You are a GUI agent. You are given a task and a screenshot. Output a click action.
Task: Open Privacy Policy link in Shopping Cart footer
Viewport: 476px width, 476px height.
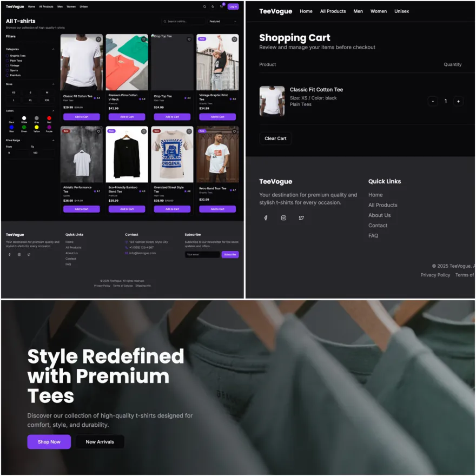[x=435, y=275]
